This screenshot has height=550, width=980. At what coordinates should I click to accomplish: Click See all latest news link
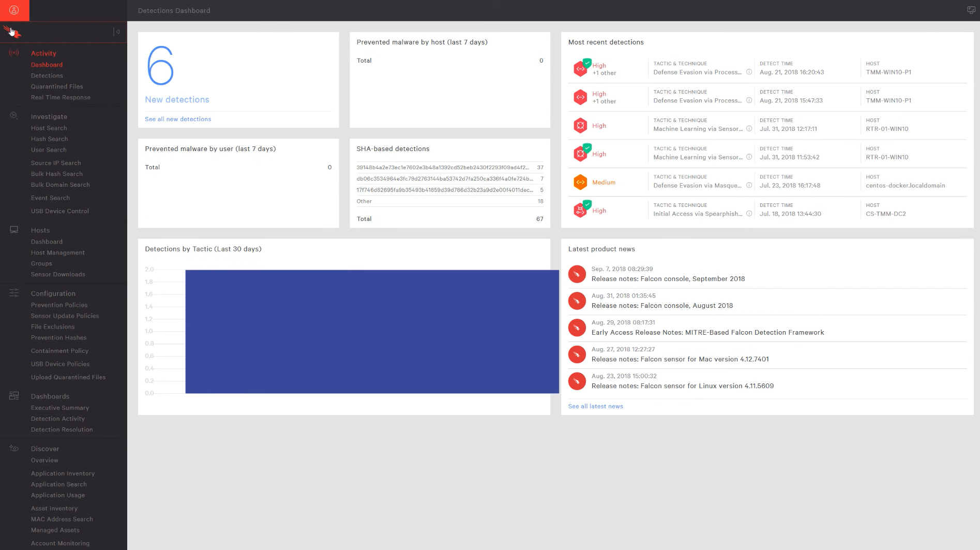point(595,406)
